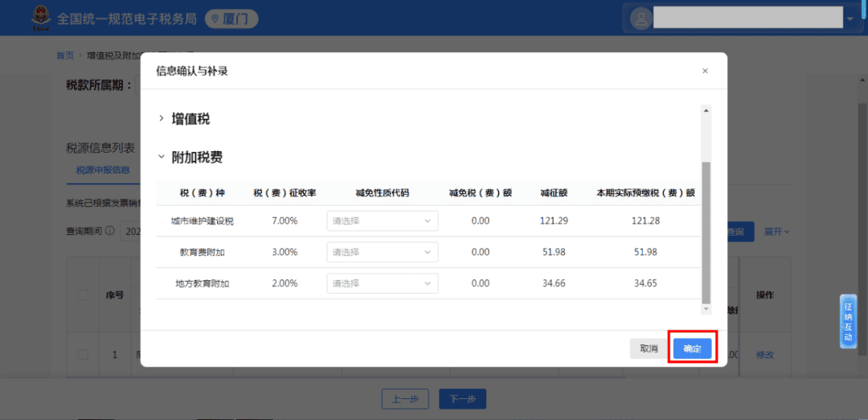Toggle the select-all header checkbox
Viewport: 868px width, 420px height.
83,295
